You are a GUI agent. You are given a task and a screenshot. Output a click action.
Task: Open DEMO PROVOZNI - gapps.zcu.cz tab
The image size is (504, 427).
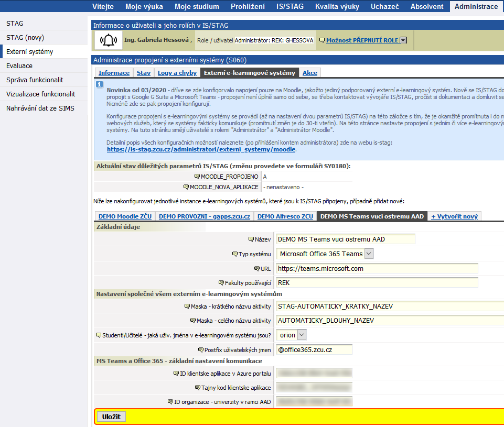[205, 216]
